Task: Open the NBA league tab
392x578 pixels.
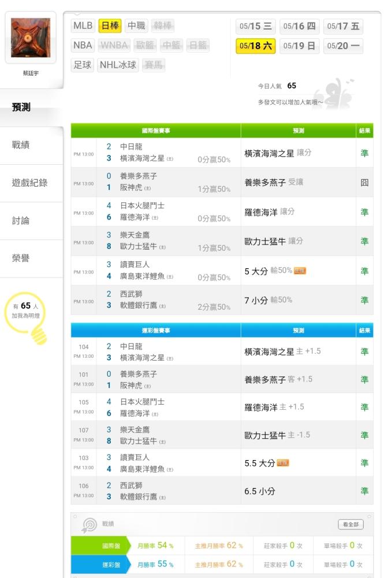Action: tap(83, 45)
